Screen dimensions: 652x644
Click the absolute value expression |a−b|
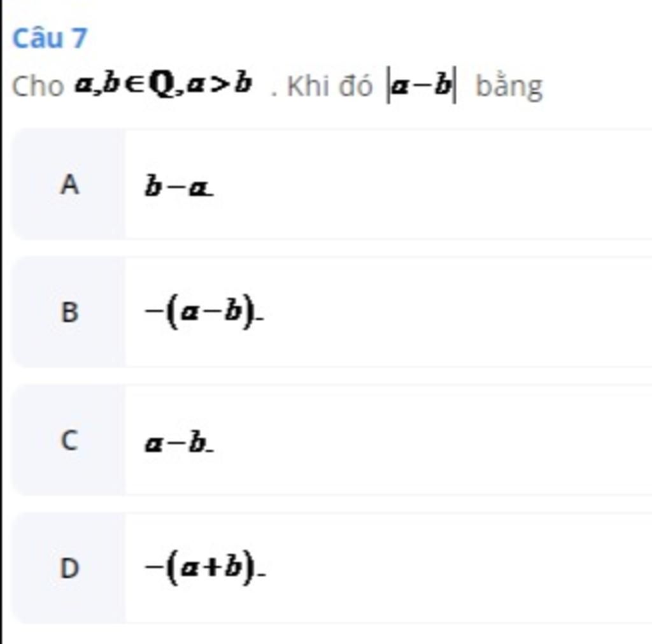click(422, 85)
